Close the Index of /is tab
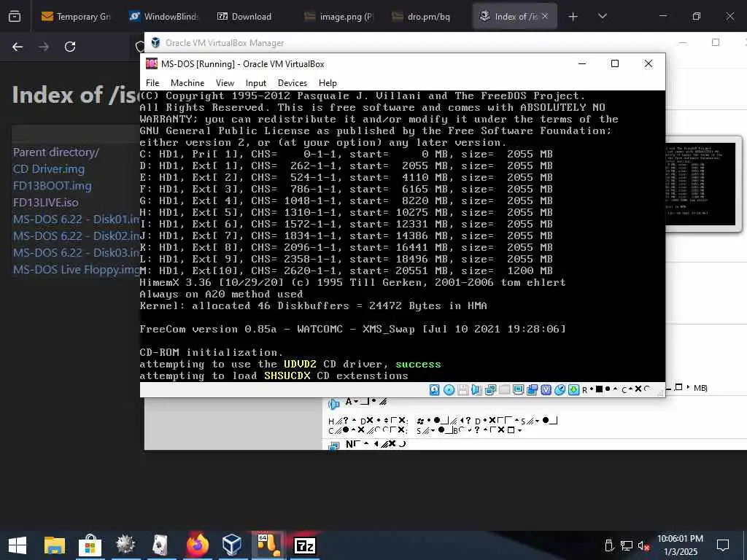 (545, 16)
